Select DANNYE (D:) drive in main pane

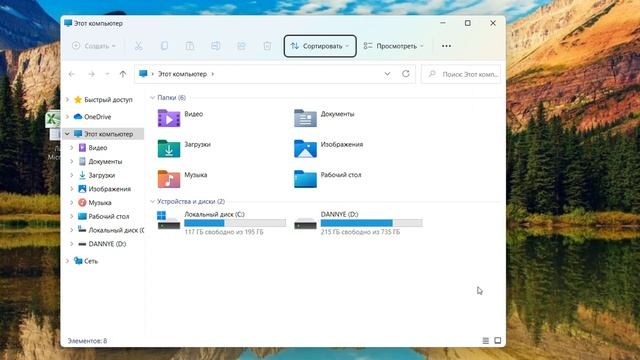pos(358,223)
